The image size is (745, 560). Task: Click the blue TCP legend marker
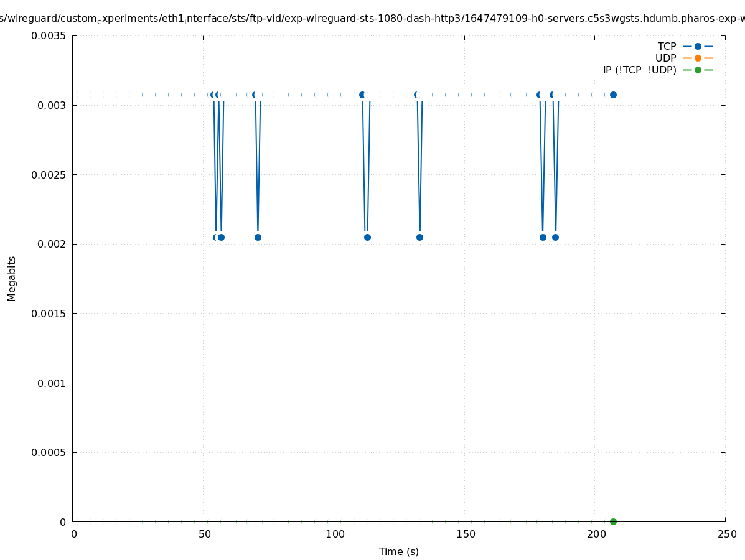click(698, 46)
